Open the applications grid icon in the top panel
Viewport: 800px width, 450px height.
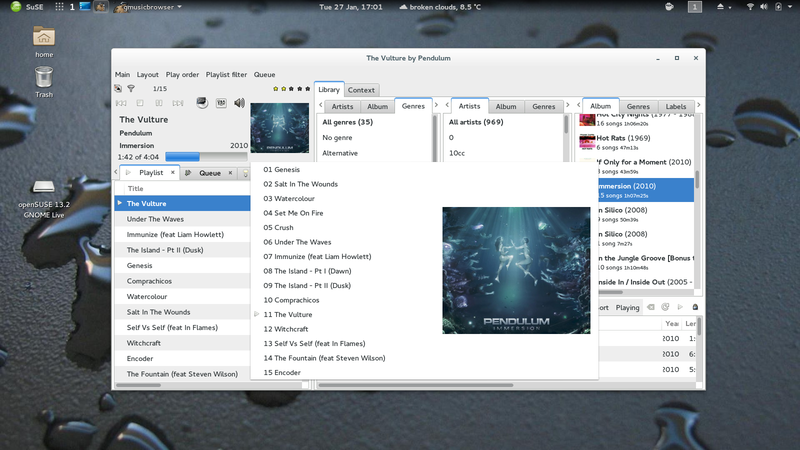point(59,7)
